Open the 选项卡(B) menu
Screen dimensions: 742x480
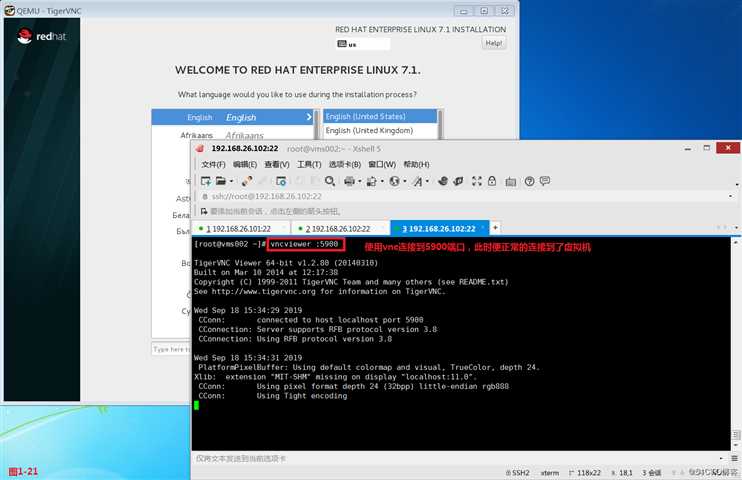[344, 164]
